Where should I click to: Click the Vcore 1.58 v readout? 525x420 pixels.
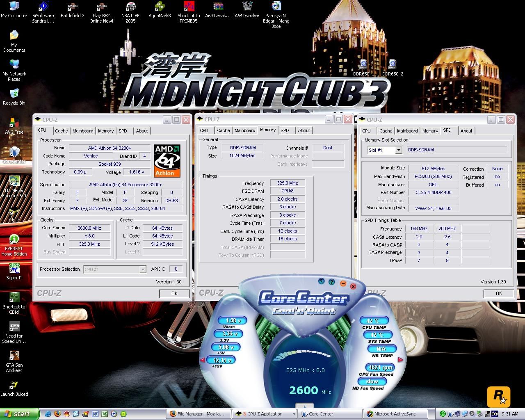pyautogui.click(x=232, y=321)
